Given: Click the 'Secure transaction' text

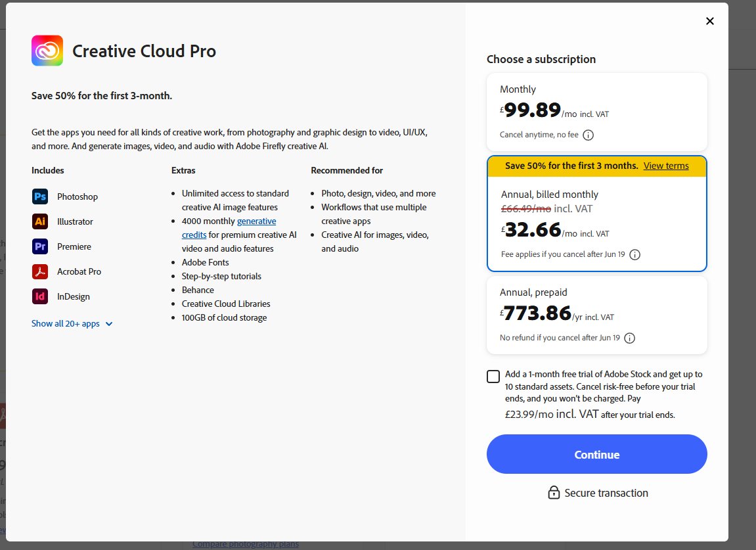Looking at the screenshot, I should coord(606,493).
